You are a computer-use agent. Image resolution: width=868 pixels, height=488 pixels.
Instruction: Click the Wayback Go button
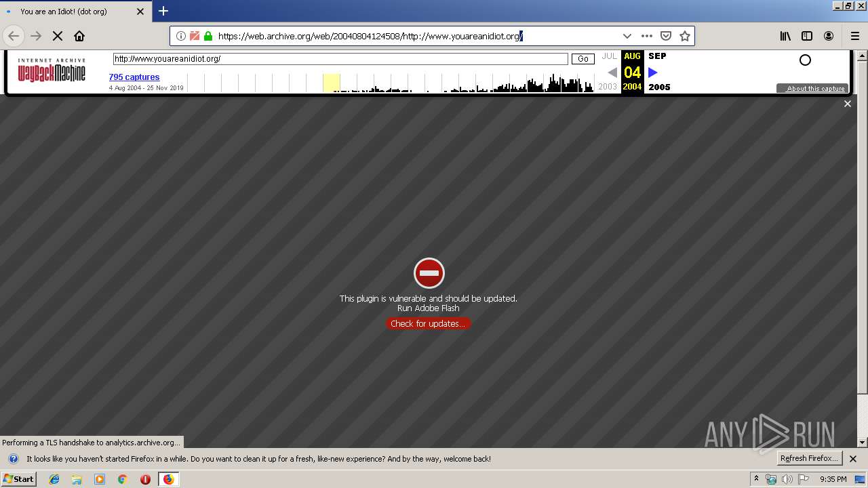point(583,59)
